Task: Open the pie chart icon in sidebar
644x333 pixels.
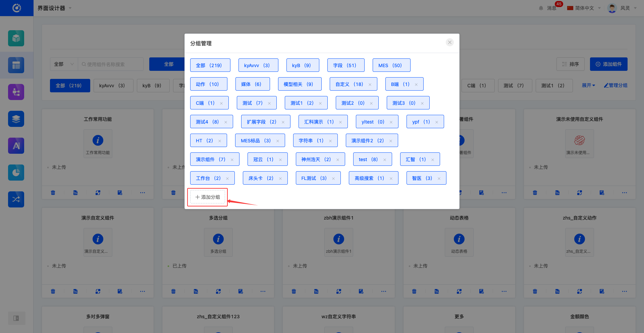Action: click(x=16, y=173)
